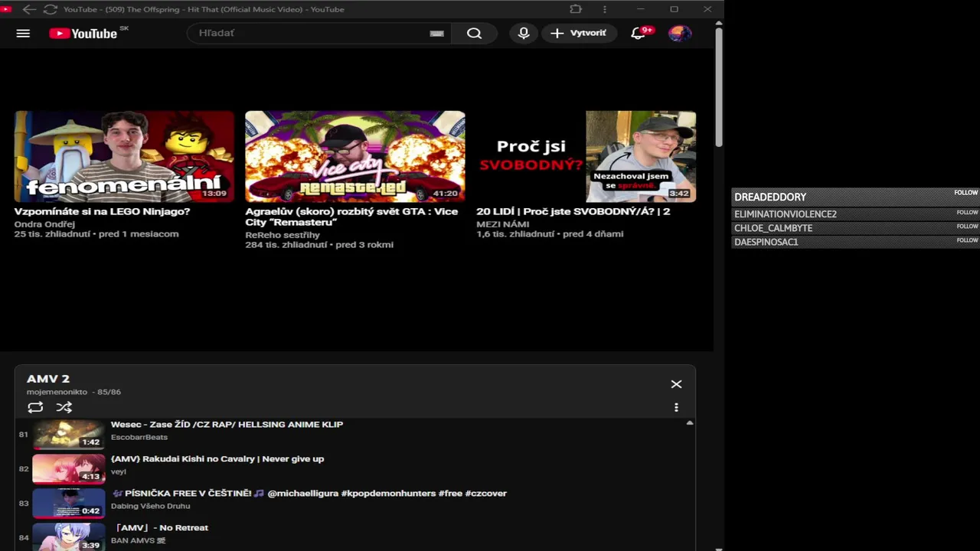This screenshot has height=551, width=980.
Task: Start voice search with the microphone
Action: (524, 33)
